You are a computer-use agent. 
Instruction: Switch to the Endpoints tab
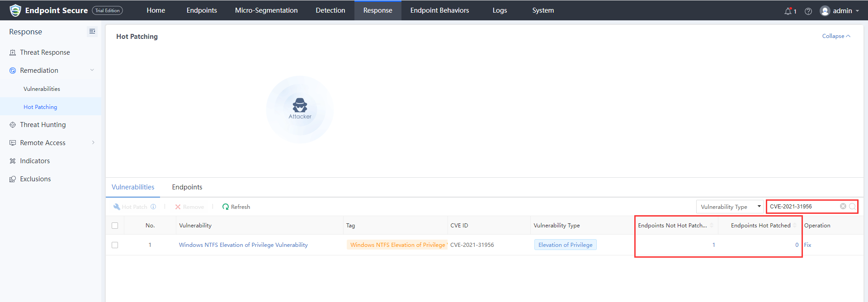click(x=187, y=187)
